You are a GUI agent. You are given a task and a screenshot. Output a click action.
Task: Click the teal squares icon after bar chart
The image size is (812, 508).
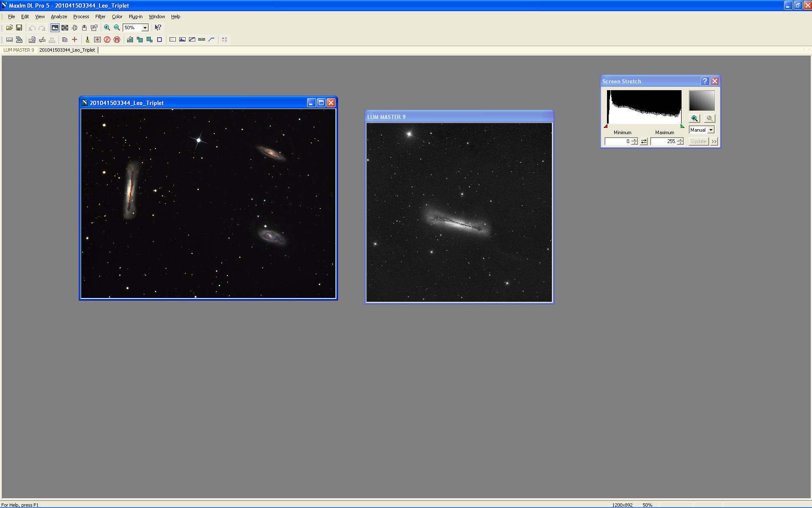click(140, 39)
